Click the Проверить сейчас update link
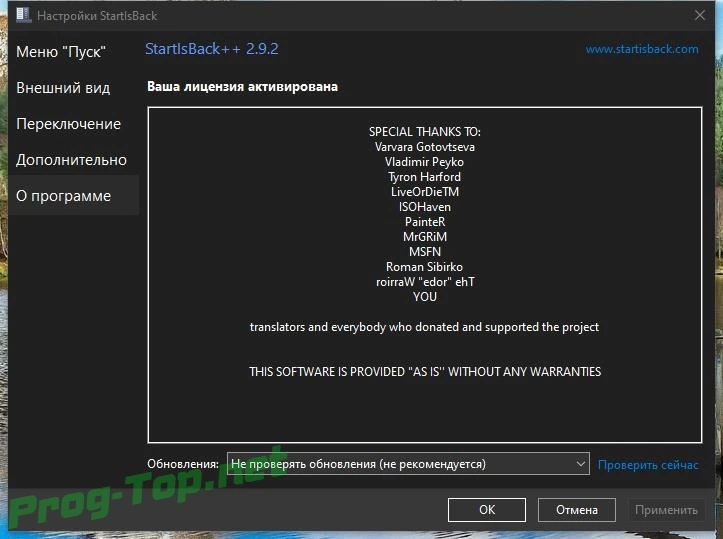 pyautogui.click(x=648, y=465)
